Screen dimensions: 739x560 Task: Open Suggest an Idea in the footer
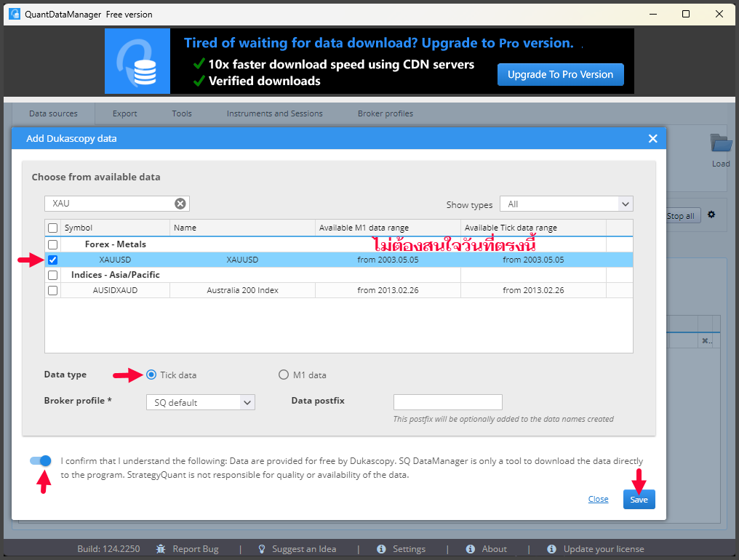(x=304, y=549)
